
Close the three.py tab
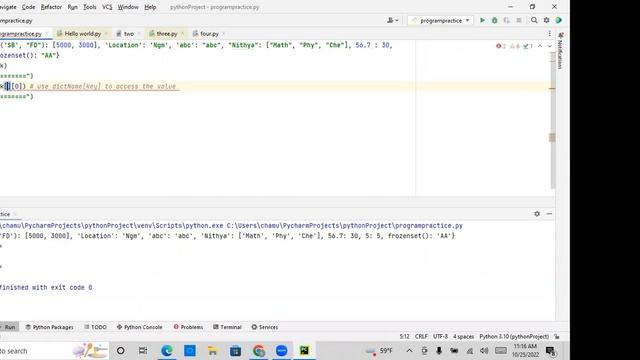pos(182,33)
